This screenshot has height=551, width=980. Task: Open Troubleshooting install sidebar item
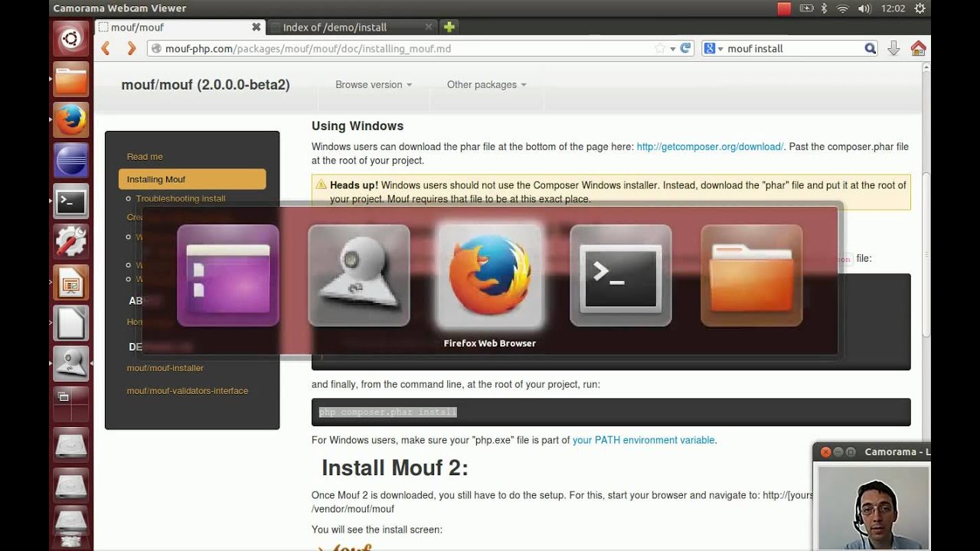click(x=181, y=198)
